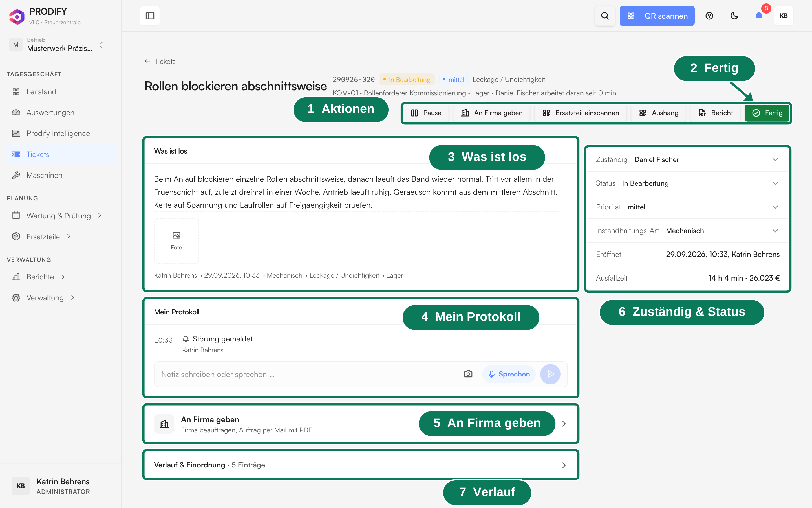Click the mittel priority badge
The image size is (812, 508).
pyautogui.click(x=454, y=80)
